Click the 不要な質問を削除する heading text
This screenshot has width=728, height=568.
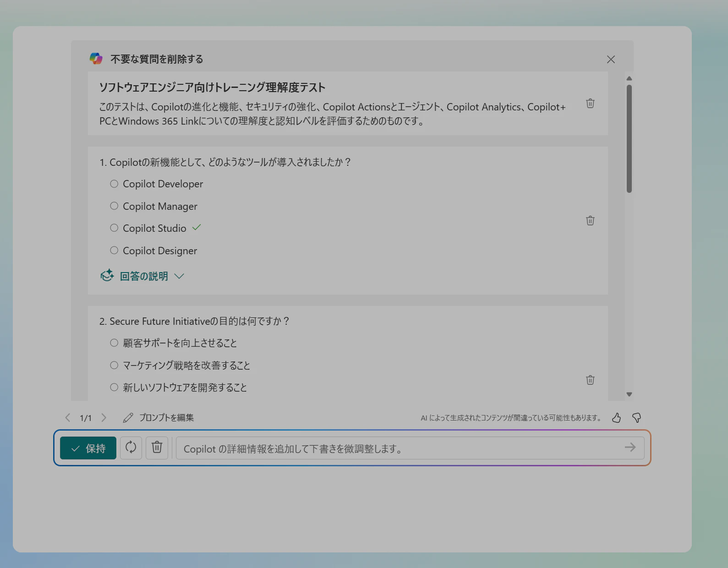point(157,59)
